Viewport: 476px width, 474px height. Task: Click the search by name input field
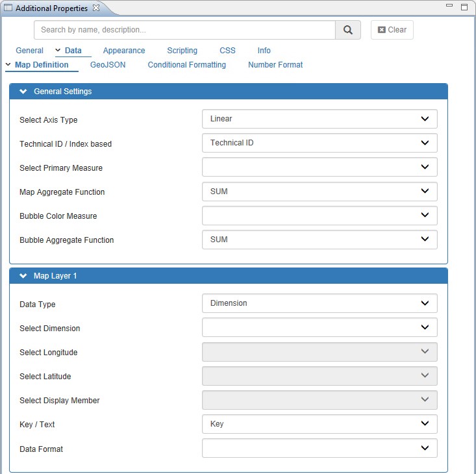(x=184, y=30)
